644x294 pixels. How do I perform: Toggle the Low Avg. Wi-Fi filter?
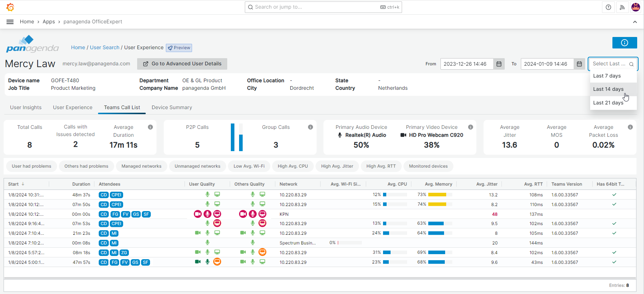click(x=249, y=166)
